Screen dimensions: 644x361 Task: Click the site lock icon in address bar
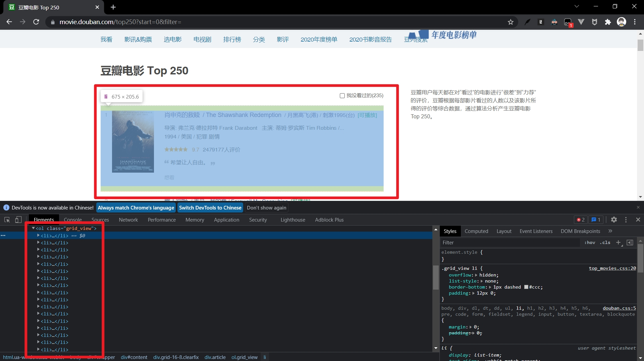tap(53, 22)
